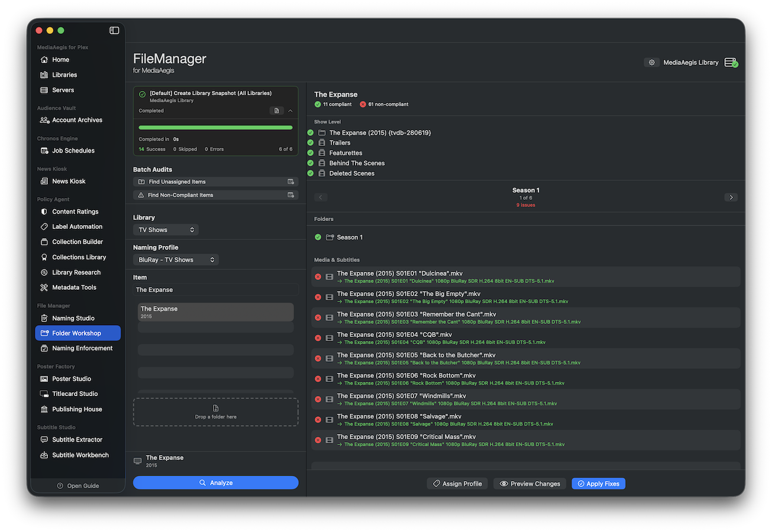Click the Library Research icon
Image resolution: width=772 pixels, height=532 pixels.
point(44,273)
